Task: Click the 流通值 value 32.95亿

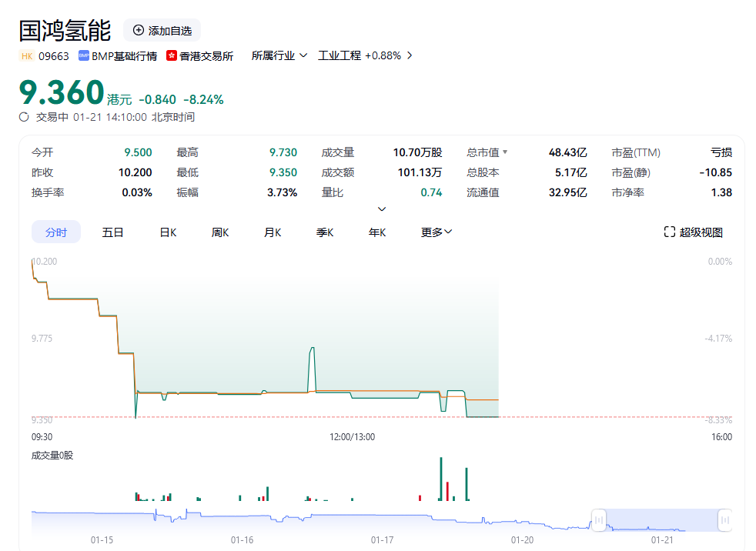Action: click(x=568, y=193)
